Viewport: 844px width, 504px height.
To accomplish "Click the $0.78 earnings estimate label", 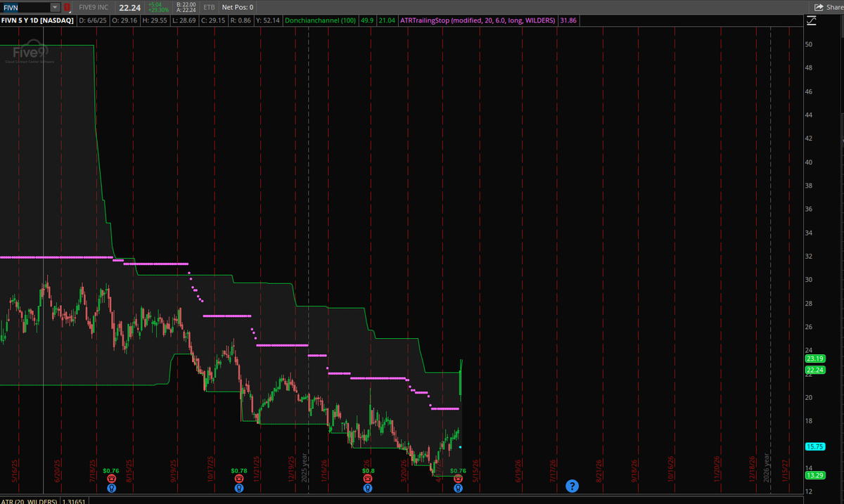I will tap(239, 470).
